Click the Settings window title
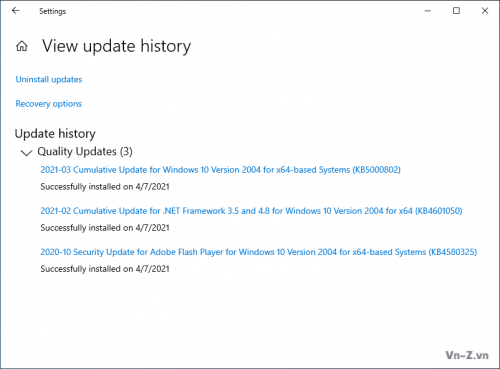This screenshot has height=369, width=500. [52, 11]
